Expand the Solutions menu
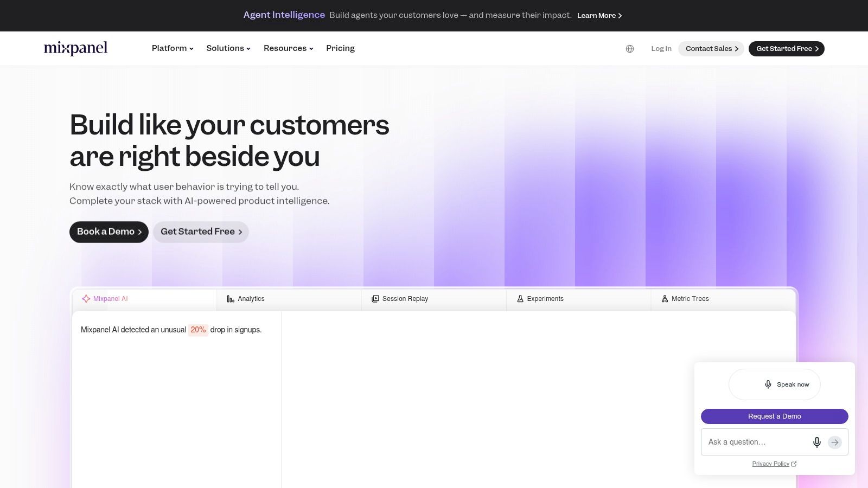 [x=228, y=48]
